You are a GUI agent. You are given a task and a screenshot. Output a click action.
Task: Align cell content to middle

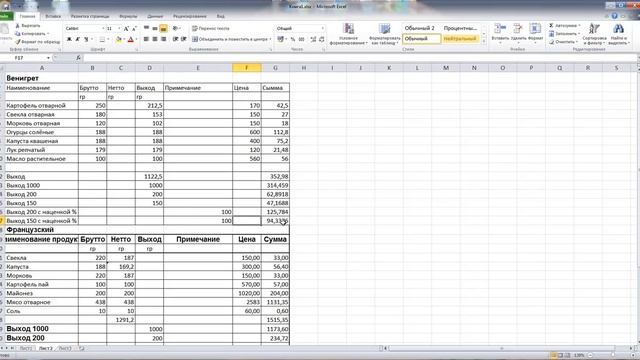click(155, 29)
